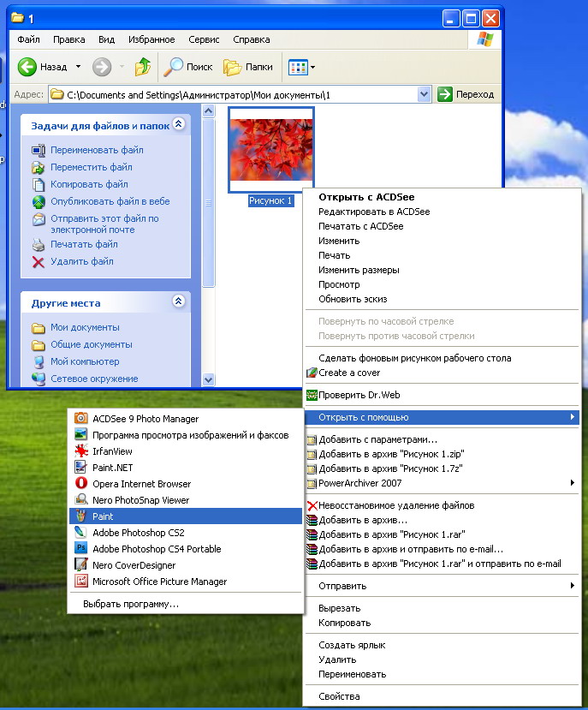588x710 pixels.
Task: Click the Paint icon in the submenu
Action: tap(80, 516)
